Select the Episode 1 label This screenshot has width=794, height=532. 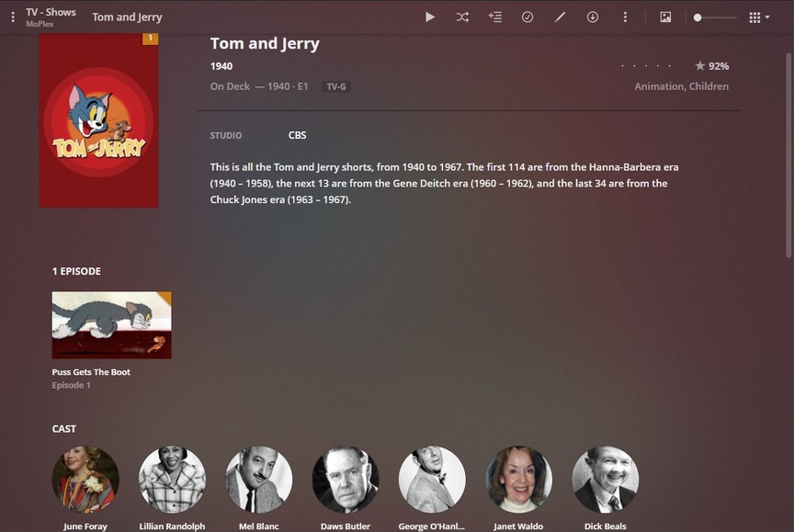(x=72, y=385)
